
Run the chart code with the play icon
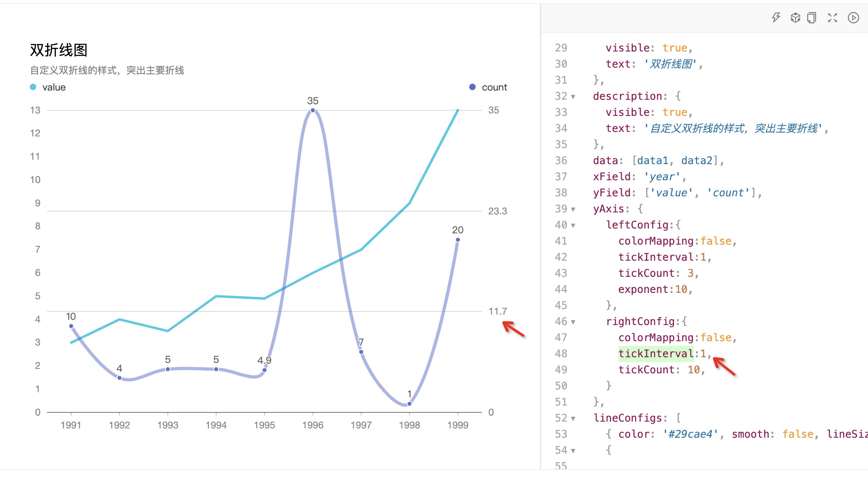tap(853, 18)
